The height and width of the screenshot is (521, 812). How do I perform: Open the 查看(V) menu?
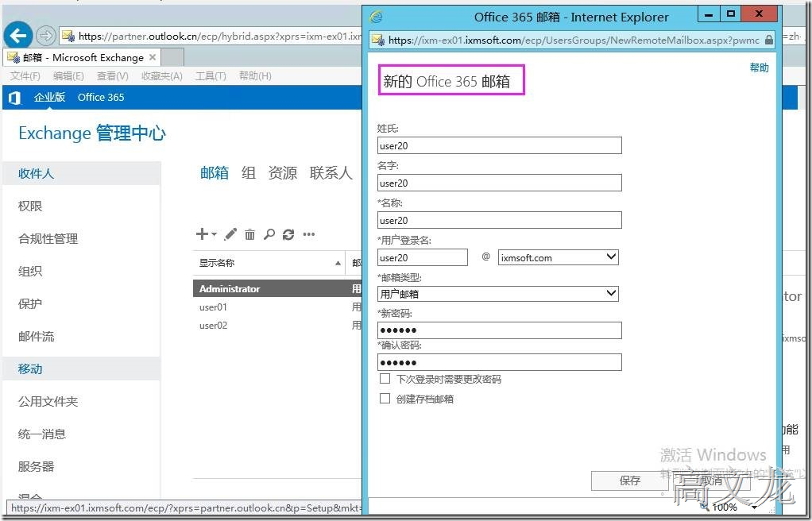click(x=112, y=76)
